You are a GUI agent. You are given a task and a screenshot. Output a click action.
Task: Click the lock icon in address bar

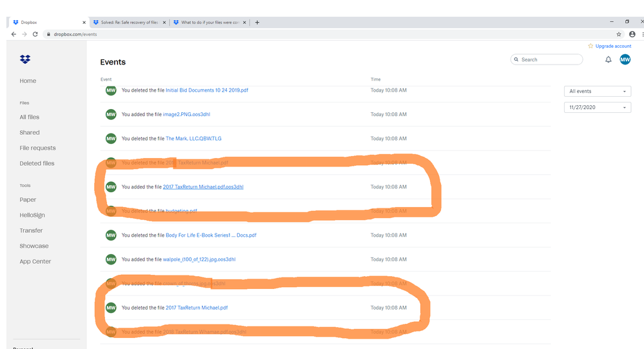point(48,34)
